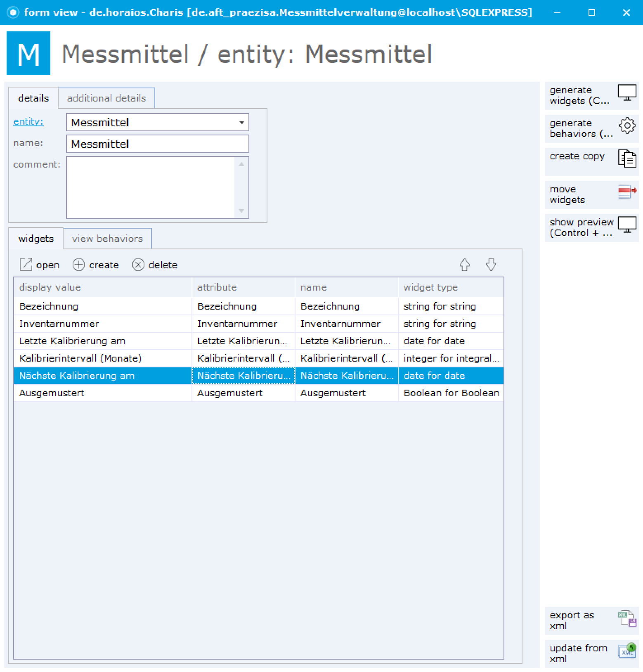Click update from xml button label
This screenshot has height=672, width=643.
pos(579,653)
